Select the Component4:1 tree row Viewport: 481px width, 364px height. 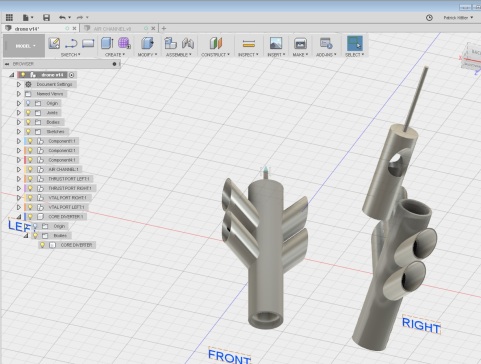click(51, 160)
